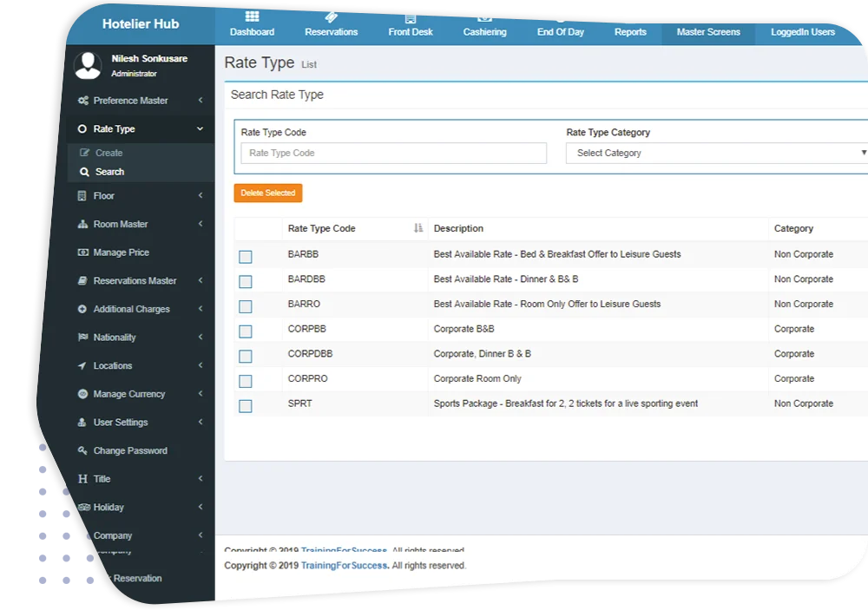Check the CORPRO row checkbox
Image resolution: width=868 pixels, height=610 pixels.
pos(246,382)
